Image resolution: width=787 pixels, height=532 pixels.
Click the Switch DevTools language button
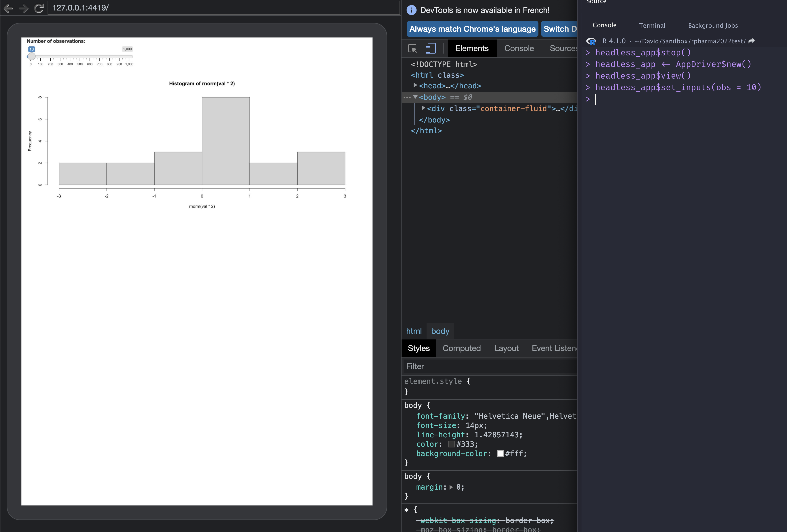(559, 29)
